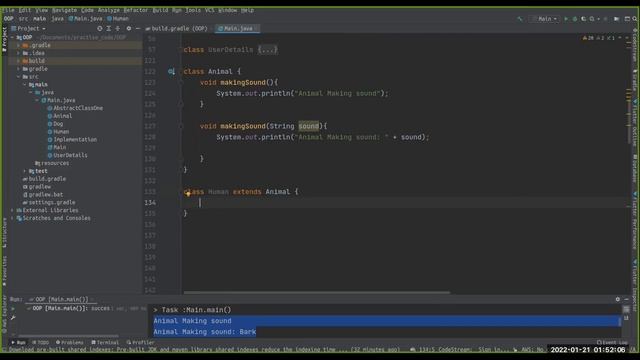640x360 pixels.
Task: Hide the Run tool window
Action: click(627, 299)
